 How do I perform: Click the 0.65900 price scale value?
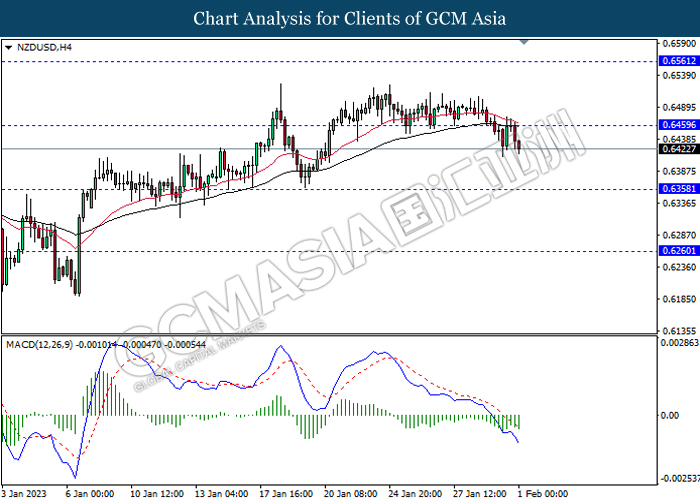(x=679, y=43)
